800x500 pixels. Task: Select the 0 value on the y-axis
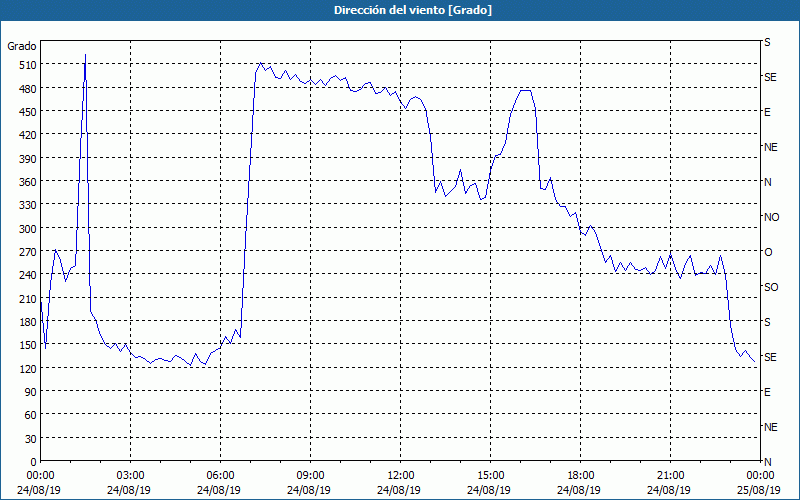click(x=34, y=462)
